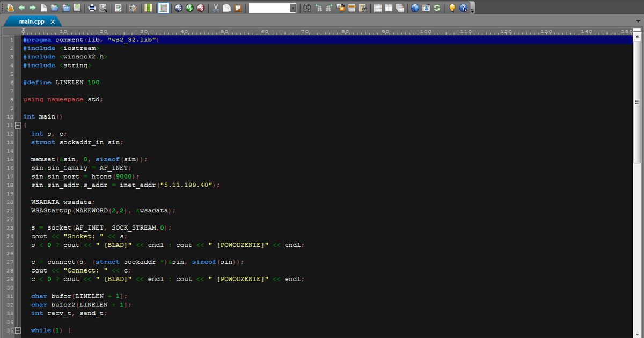Click "WSADATA wsadata;" line
Viewport: 644px width, 338px height.
63,202
